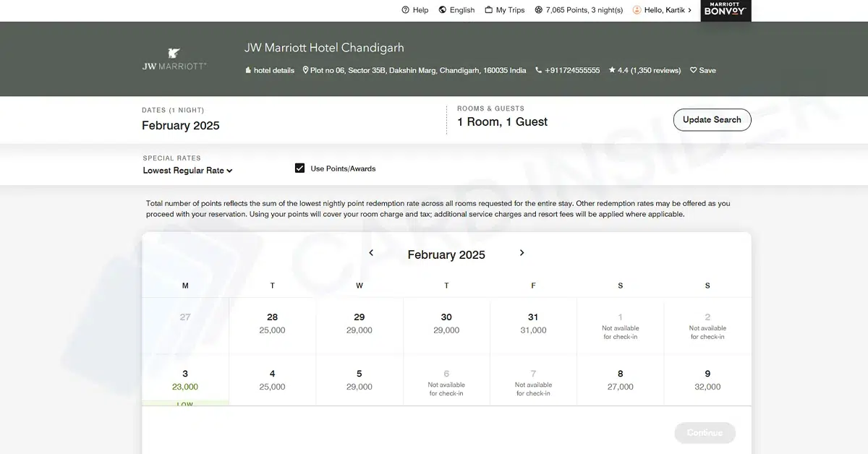Open the 4.4 (1,350 reviews) link

click(x=644, y=70)
